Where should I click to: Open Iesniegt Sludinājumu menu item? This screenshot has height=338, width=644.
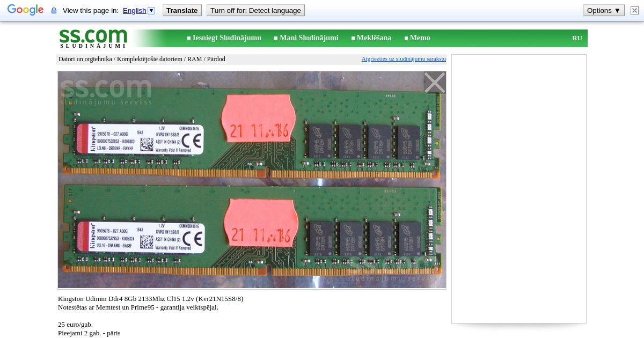pos(224,38)
